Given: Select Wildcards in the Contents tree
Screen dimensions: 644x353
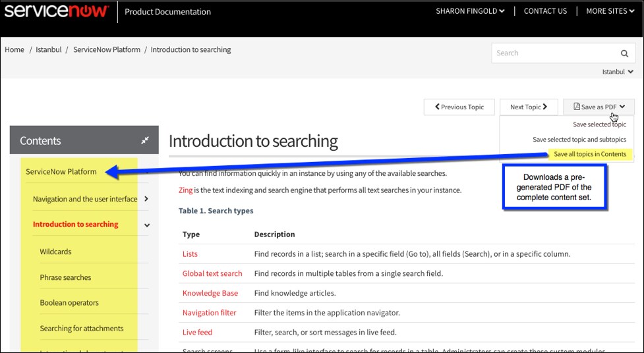Looking at the screenshot, I should tap(55, 252).
